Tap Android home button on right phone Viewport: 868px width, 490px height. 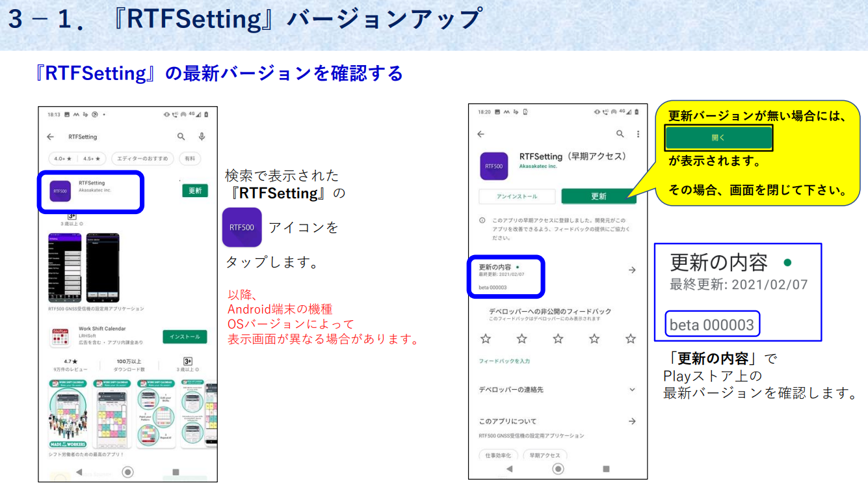[558, 469]
